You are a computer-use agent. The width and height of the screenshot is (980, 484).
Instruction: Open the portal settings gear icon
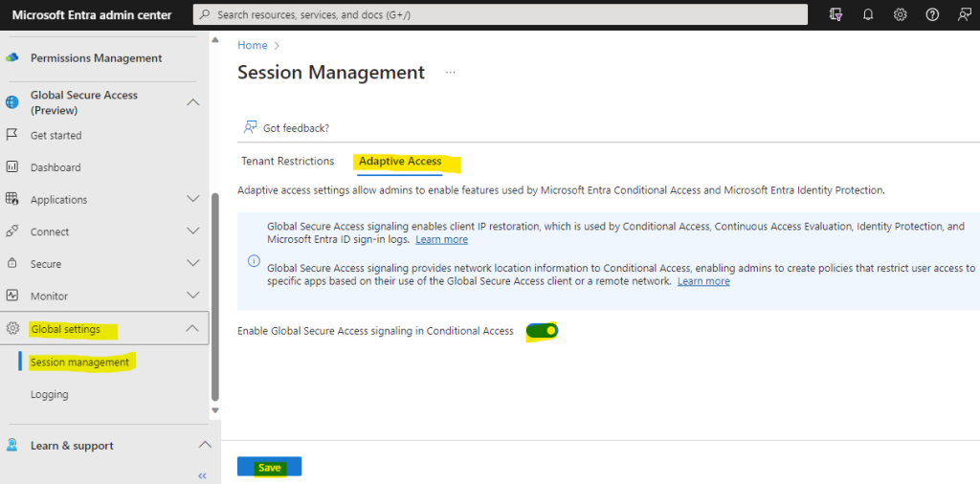900,15
